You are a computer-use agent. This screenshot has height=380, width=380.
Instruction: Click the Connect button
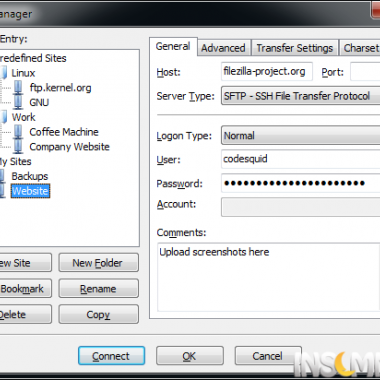pyautogui.click(x=111, y=356)
